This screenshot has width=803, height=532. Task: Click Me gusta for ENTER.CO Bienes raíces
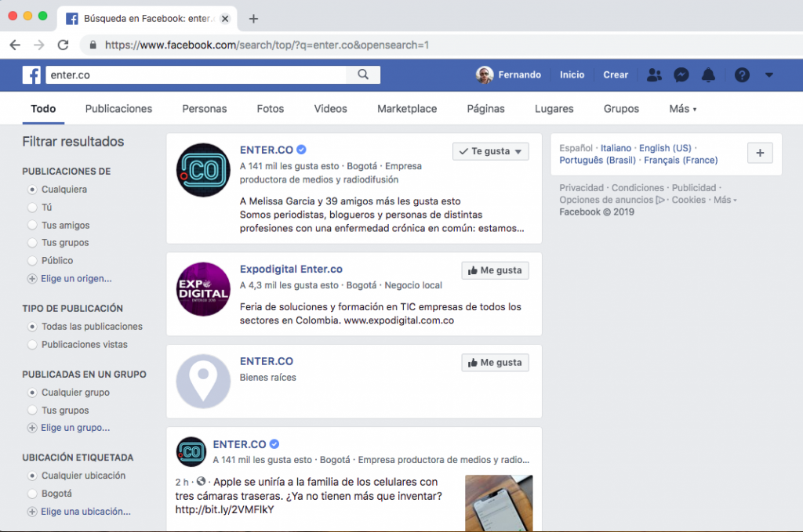496,363
